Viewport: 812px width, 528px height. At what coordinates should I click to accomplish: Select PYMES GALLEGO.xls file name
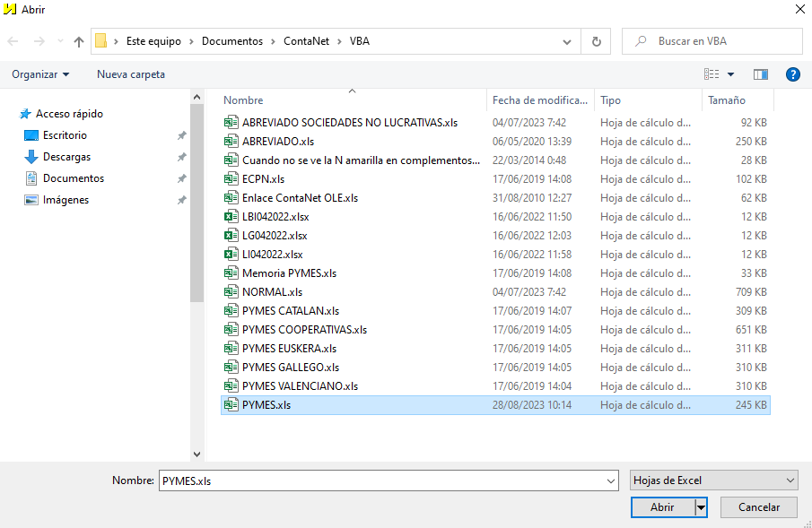point(291,368)
